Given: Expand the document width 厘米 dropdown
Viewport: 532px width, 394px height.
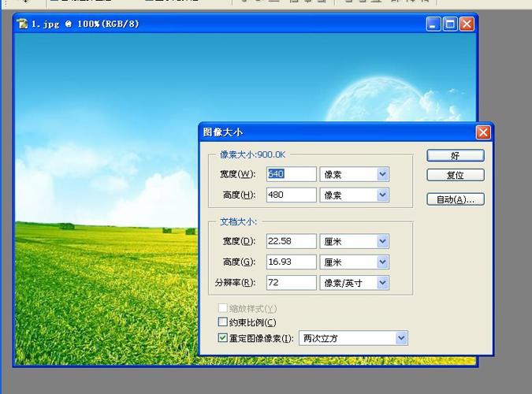Looking at the screenshot, I should click(x=382, y=241).
